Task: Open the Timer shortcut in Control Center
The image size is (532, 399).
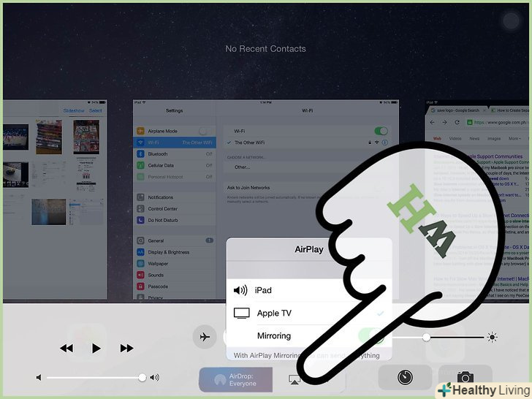Action: [x=405, y=377]
